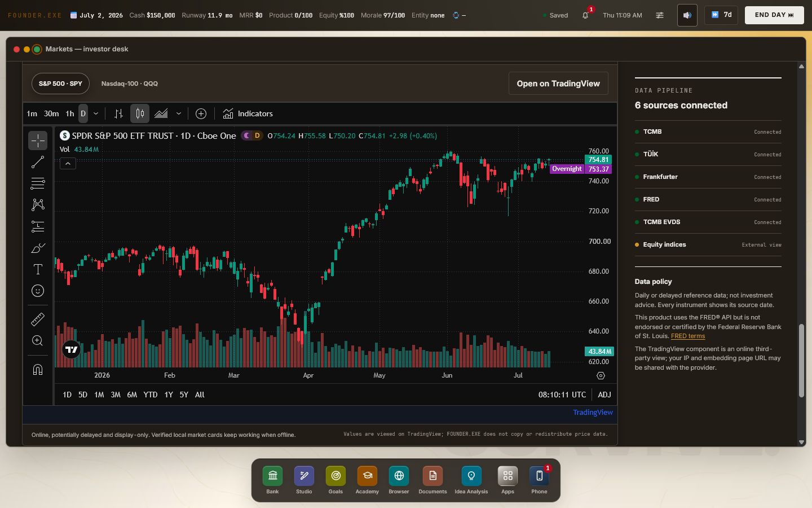Switch chart style to area

click(161, 113)
